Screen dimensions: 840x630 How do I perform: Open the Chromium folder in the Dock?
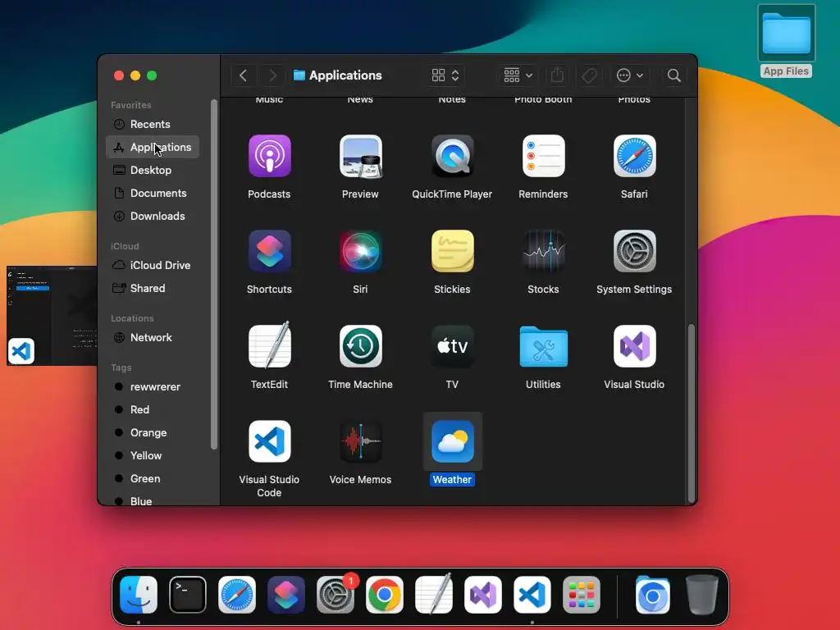click(652, 595)
